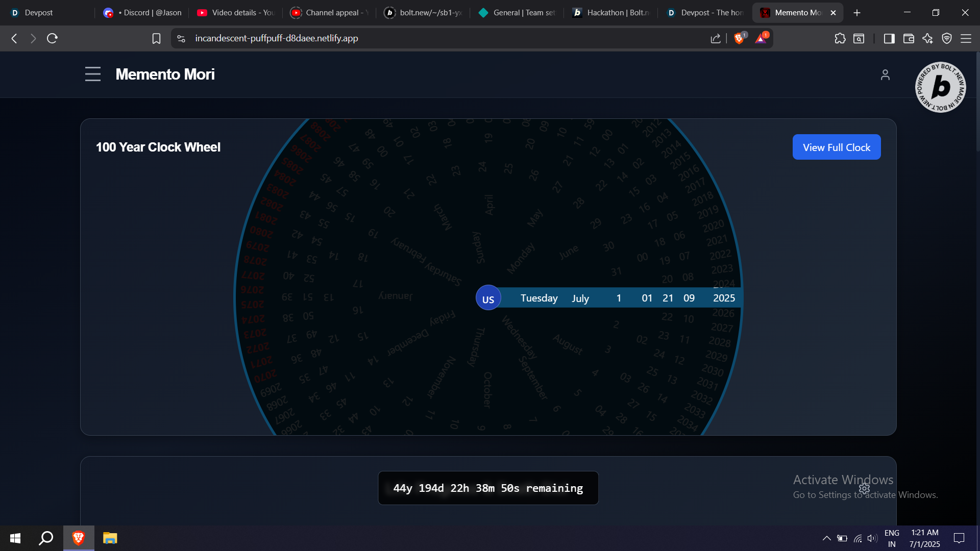Open Brave Leo AI assistant icon
The image size is (980, 551).
(x=927, y=38)
